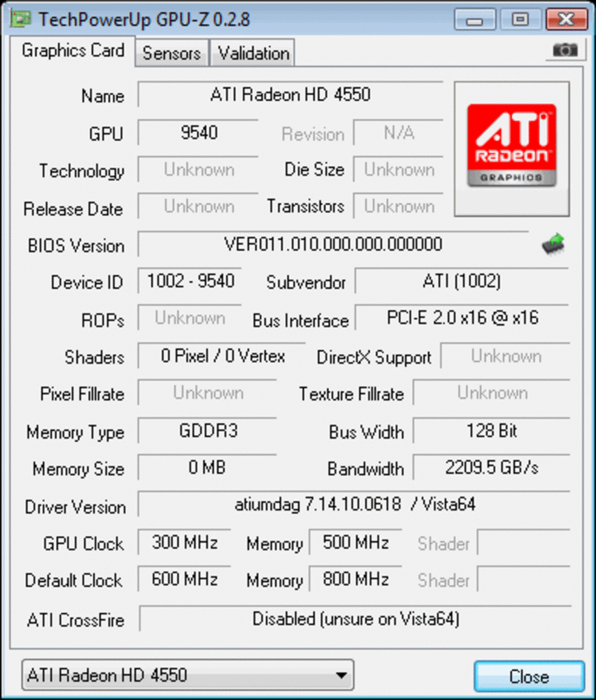Click the Texture Fillrate label
Viewport: 596px width, 700px height.
coord(351,394)
